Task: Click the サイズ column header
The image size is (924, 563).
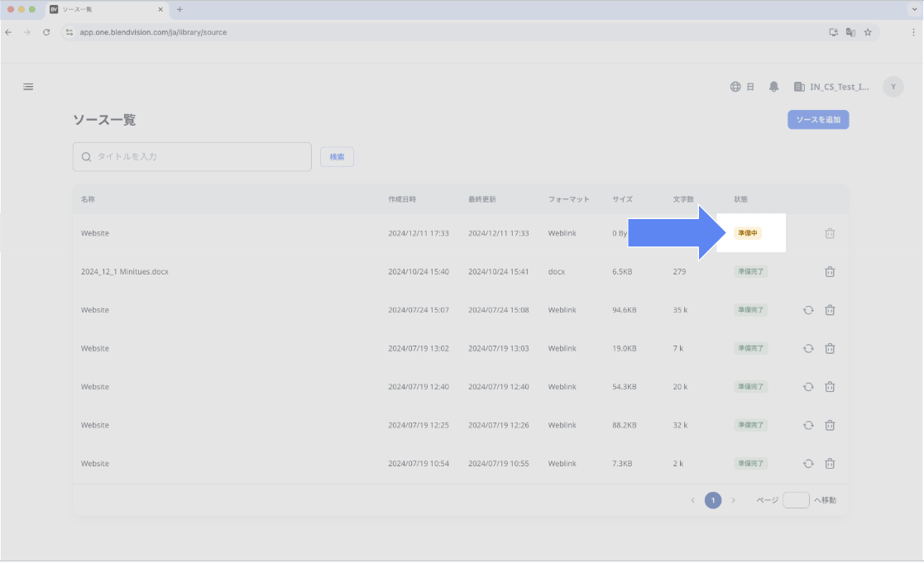Action: 622,199
